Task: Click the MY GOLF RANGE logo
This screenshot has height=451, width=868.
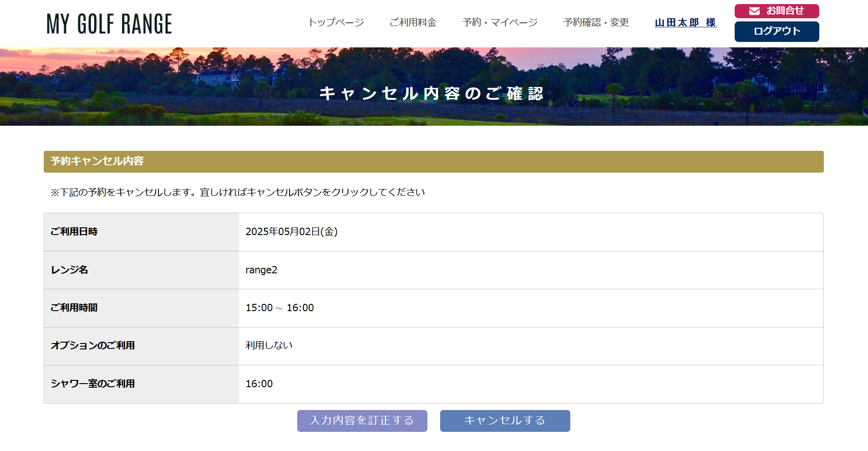Action: [109, 24]
